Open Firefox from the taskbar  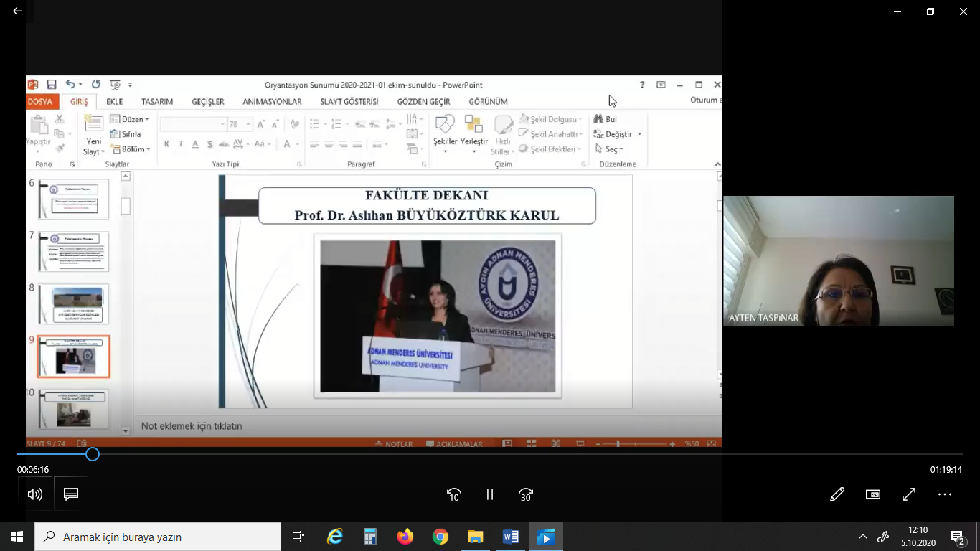coord(405,537)
